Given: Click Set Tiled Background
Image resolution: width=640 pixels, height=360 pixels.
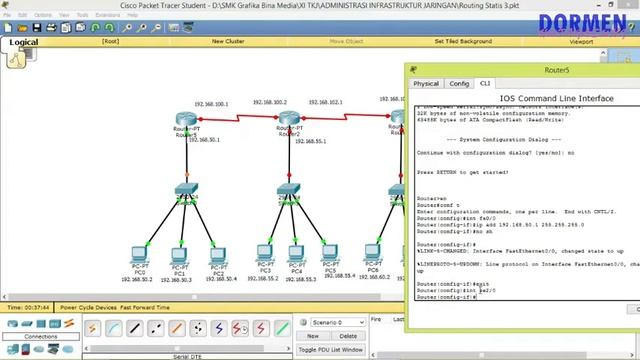Looking at the screenshot, I should point(463,41).
